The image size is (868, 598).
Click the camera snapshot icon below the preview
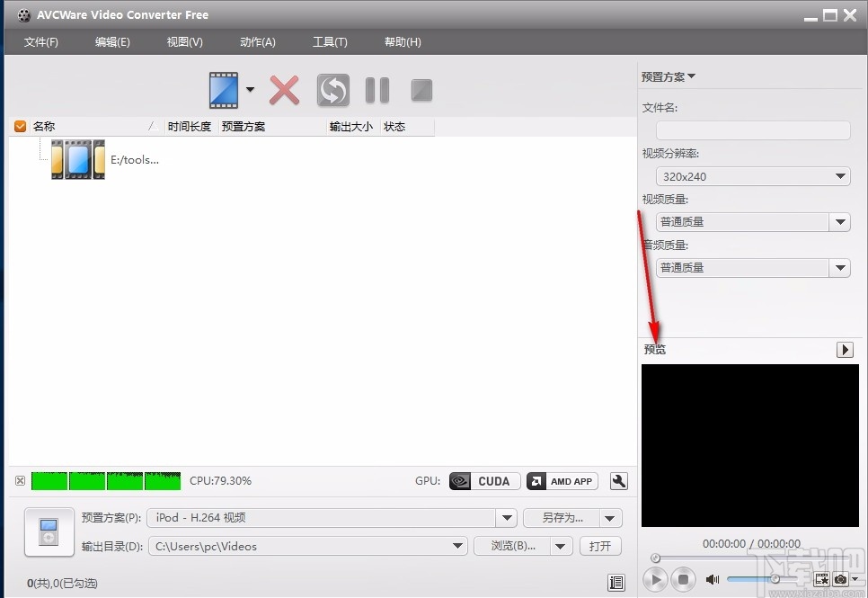pos(841,580)
